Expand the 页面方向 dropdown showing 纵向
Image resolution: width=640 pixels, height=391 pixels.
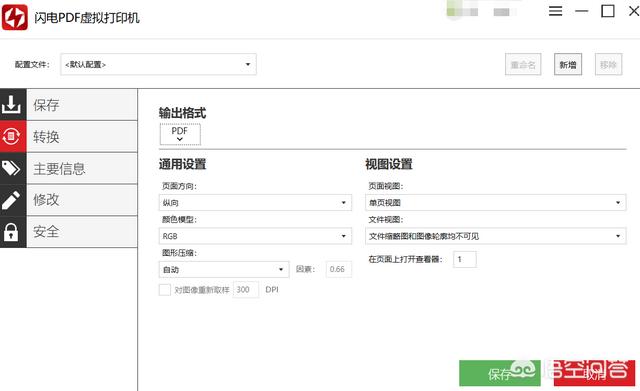(x=255, y=202)
